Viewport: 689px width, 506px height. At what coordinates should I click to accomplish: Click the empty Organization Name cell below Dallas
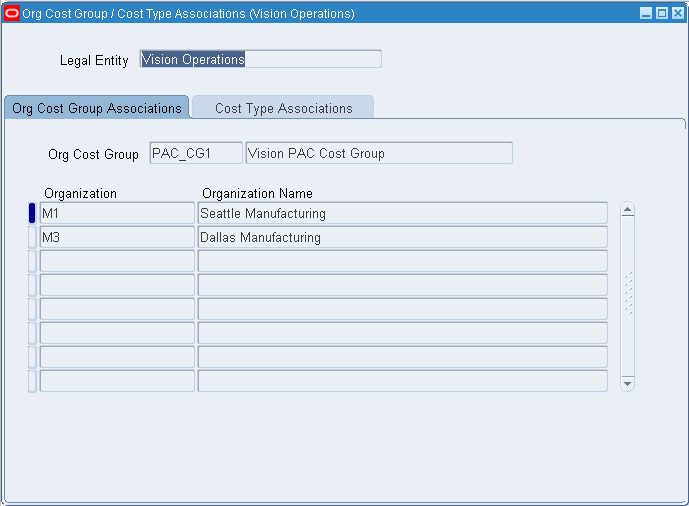click(403, 261)
